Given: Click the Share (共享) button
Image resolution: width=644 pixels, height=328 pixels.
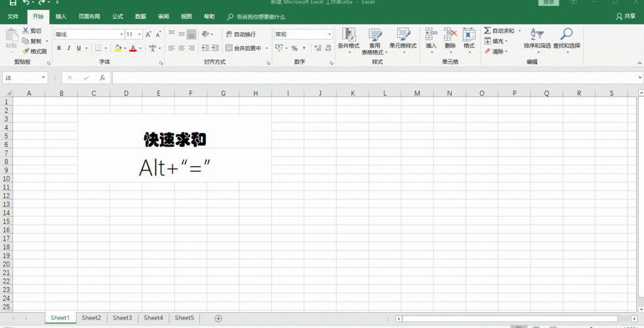Looking at the screenshot, I should pyautogui.click(x=626, y=16).
